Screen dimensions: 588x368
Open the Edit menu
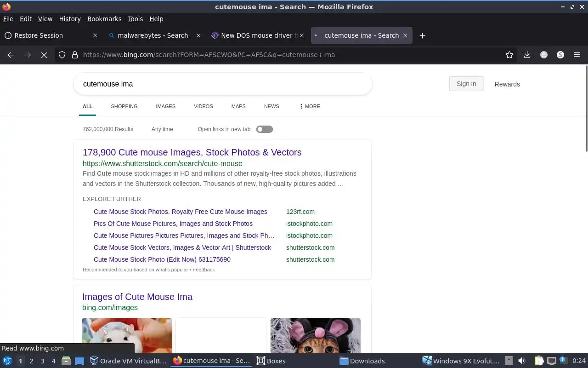click(26, 19)
